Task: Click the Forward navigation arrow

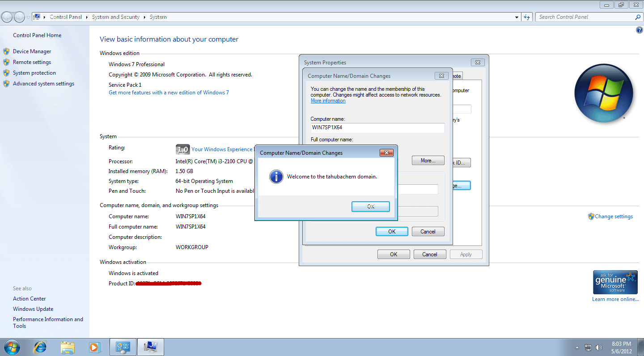Action: [19, 17]
